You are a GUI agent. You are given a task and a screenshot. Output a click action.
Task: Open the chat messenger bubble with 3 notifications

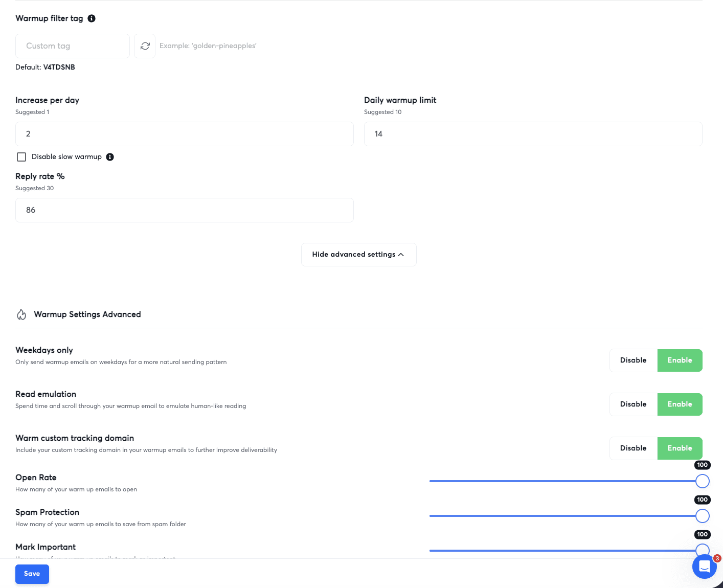(705, 567)
